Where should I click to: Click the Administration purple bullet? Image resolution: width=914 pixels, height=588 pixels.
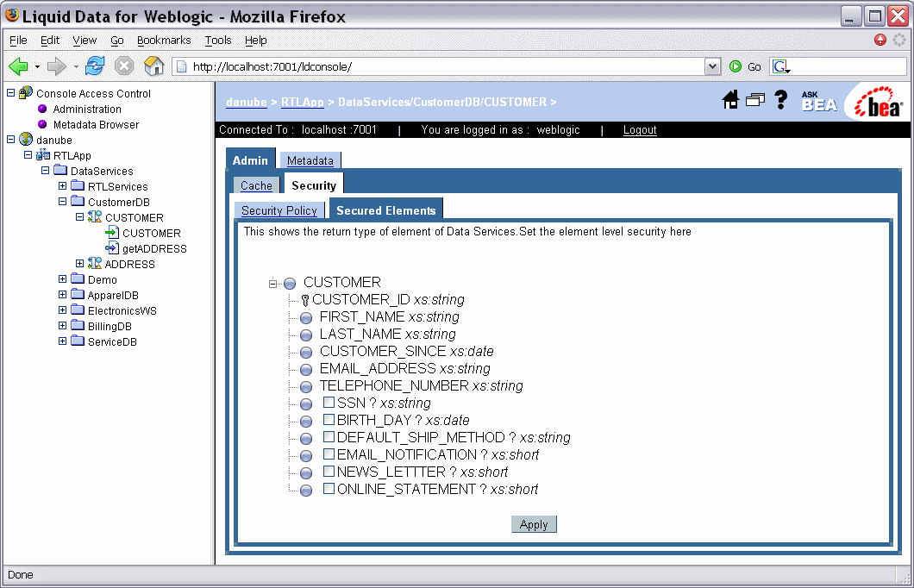point(42,109)
